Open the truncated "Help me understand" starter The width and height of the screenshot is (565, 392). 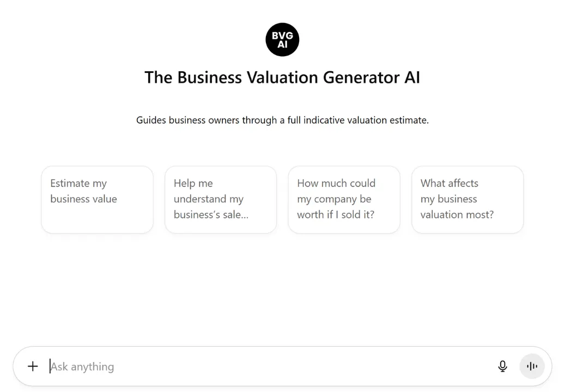[x=220, y=199]
